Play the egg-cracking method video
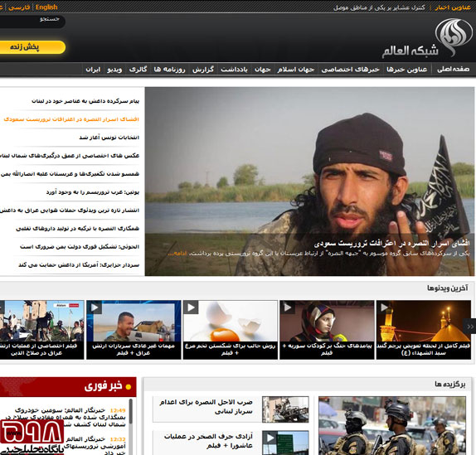The image size is (476, 455). tap(230, 330)
